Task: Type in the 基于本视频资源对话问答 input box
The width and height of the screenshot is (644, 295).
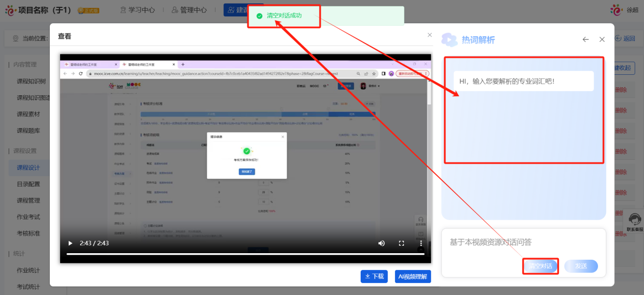Action: [x=523, y=243]
